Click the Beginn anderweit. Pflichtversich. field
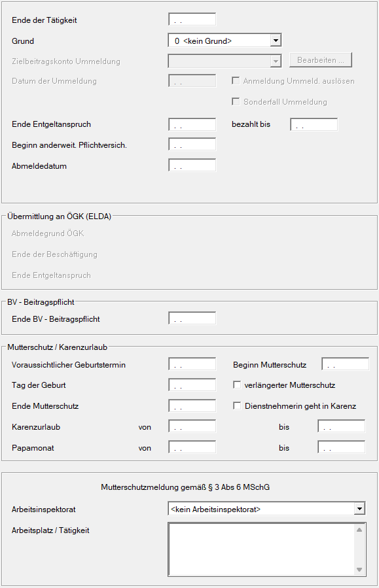This screenshot has width=379, height=588. click(x=192, y=145)
